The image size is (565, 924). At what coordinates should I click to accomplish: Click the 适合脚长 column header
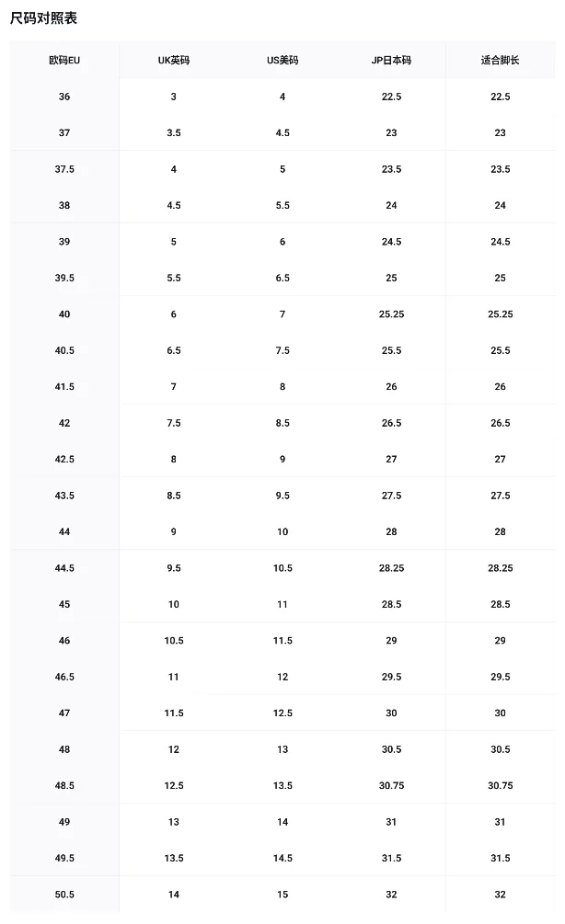(500, 60)
